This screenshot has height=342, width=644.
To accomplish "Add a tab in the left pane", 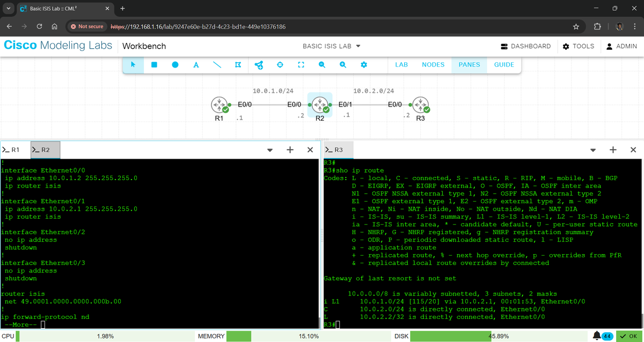I will click(290, 150).
